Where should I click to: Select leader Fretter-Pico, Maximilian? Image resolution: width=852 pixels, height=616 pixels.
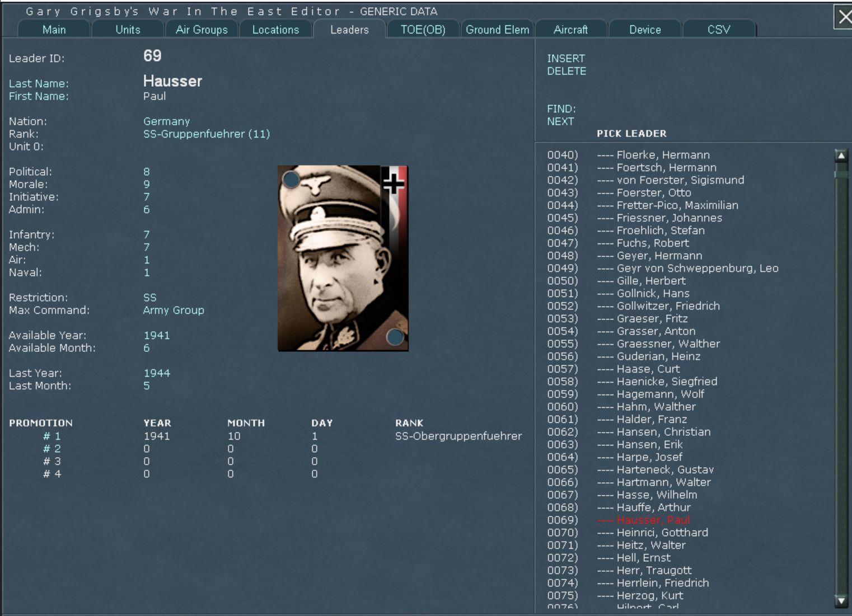pyautogui.click(x=667, y=205)
